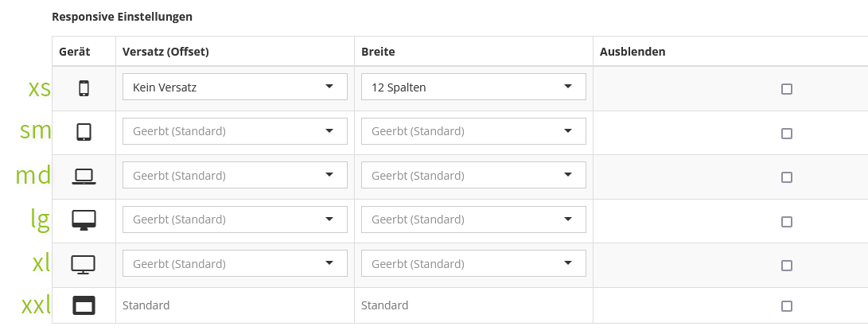Click the smartphone device icon in xs row

(x=84, y=88)
